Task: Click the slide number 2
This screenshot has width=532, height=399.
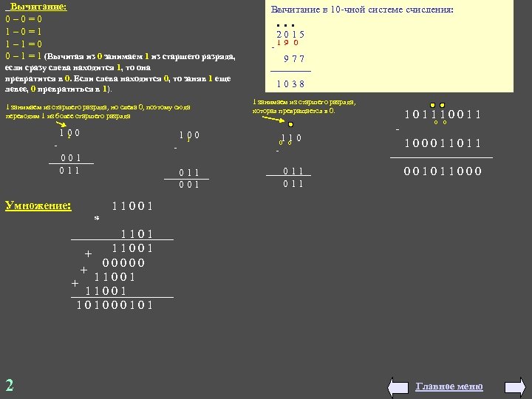Action: coord(10,386)
